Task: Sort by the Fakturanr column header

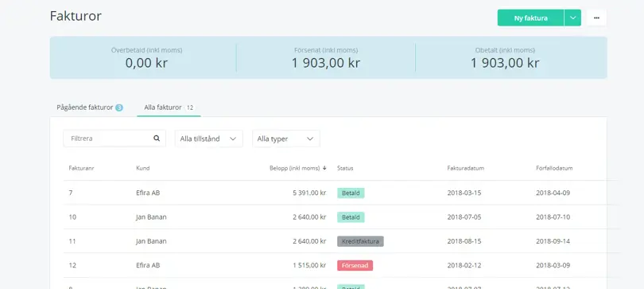Action: tap(82, 168)
